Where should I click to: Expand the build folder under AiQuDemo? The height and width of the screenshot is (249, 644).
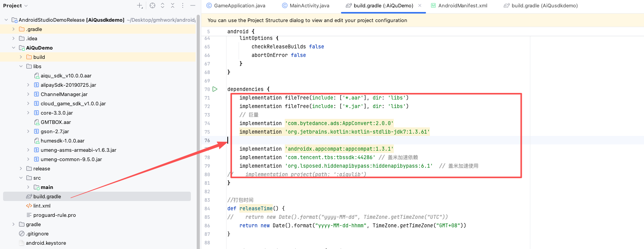click(21, 57)
